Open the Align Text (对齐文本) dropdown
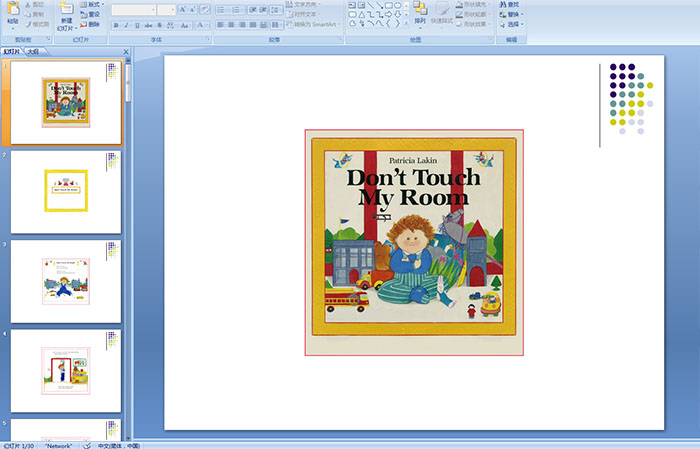700x449 pixels. coord(304,14)
